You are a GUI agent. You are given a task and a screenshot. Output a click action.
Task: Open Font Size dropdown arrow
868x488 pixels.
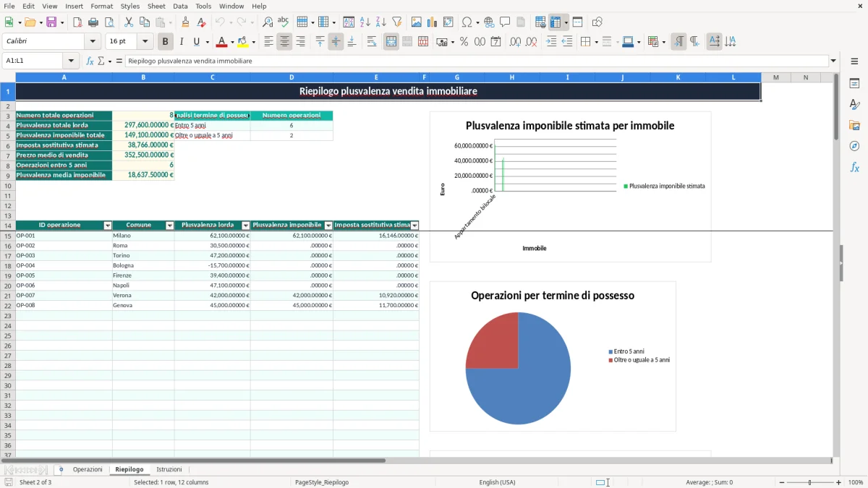(x=145, y=42)
